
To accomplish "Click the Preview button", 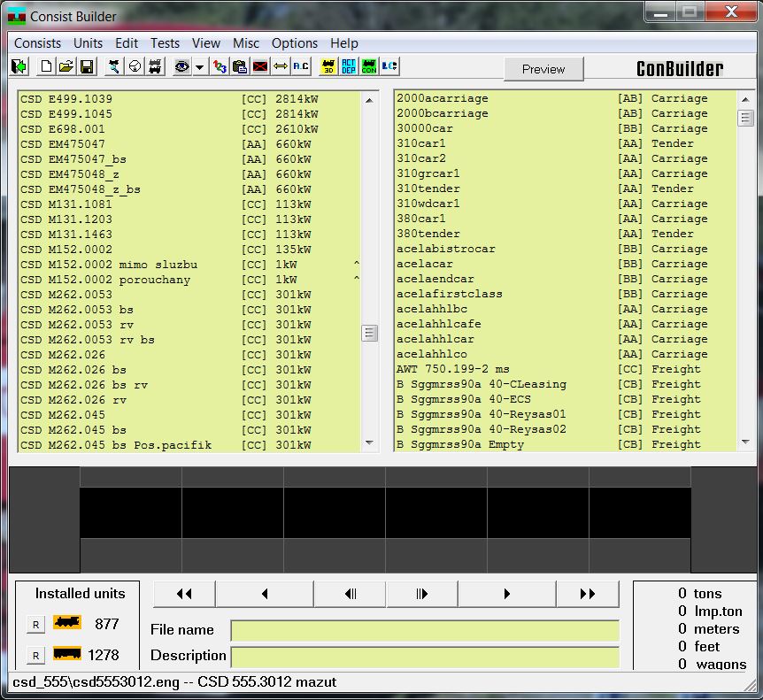I will click(543, 69).
